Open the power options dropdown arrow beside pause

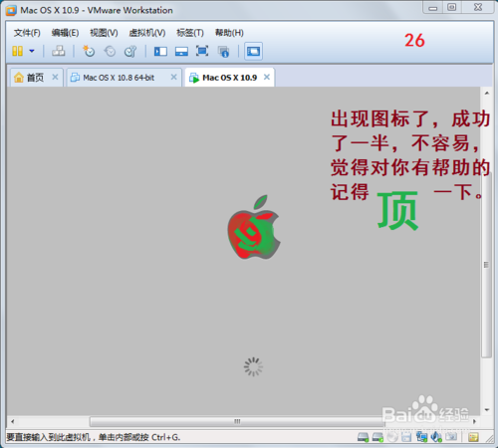tap(32, 51)
